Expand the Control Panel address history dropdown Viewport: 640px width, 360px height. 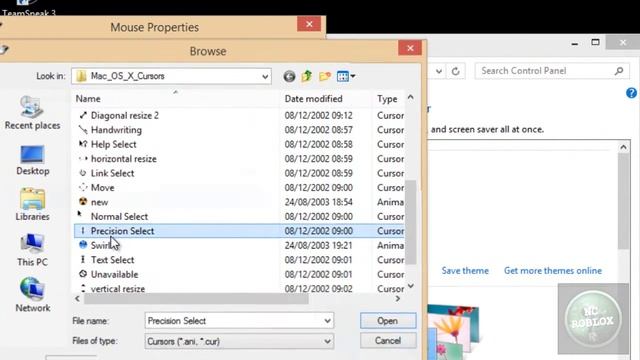click(439, 71)
